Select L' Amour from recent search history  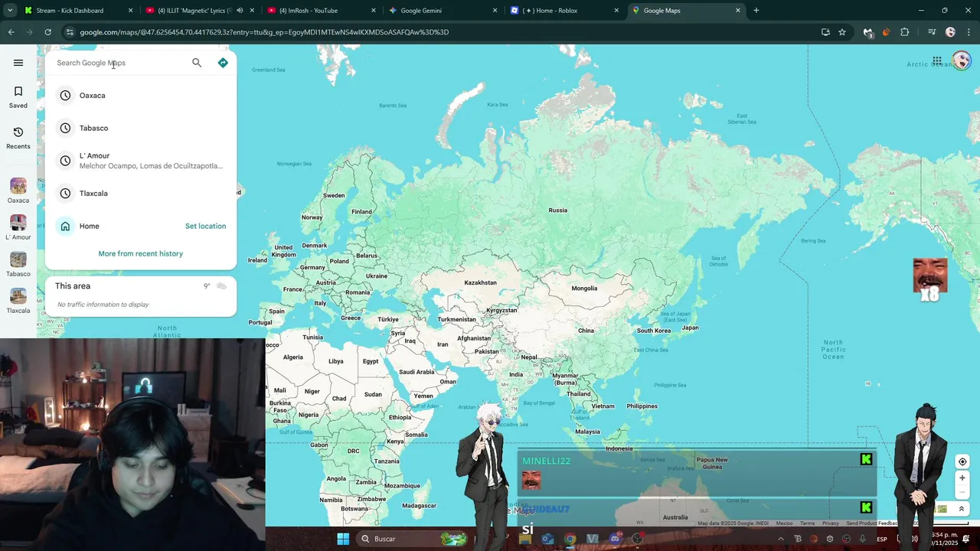[141, 161]
